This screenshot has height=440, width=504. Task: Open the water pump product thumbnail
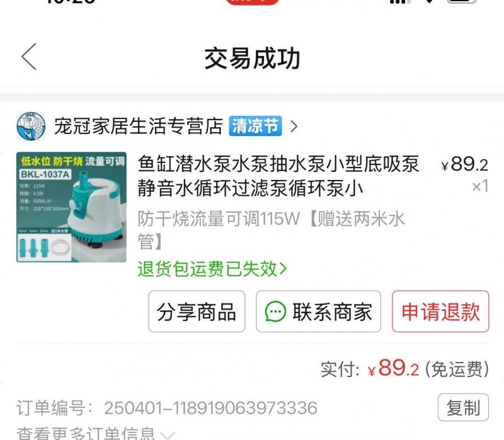pos(71,207)
